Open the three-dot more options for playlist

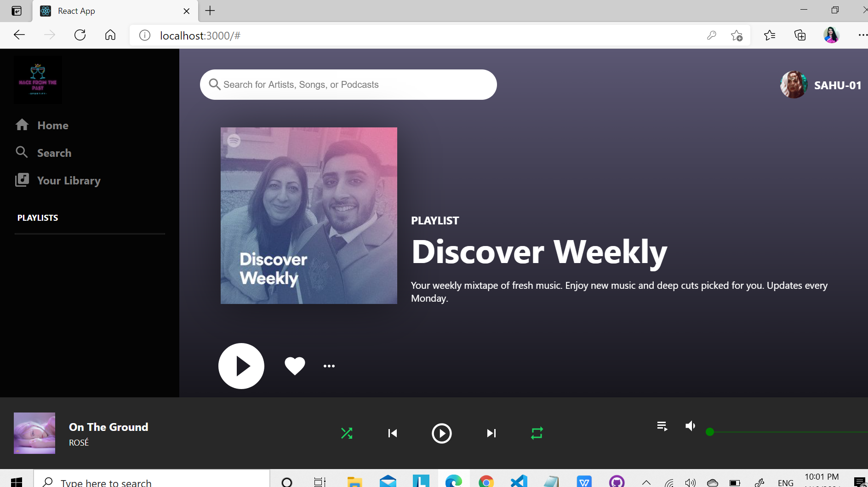coord(329,366)
